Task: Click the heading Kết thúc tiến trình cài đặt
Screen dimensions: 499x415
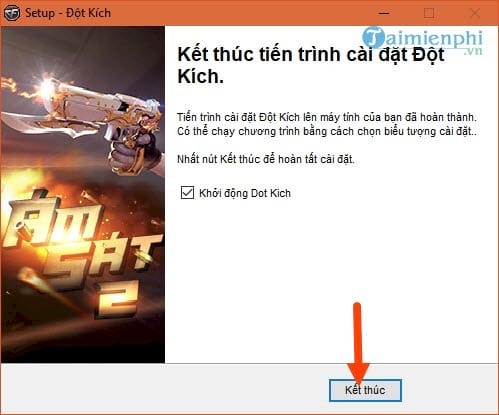Action: pos(311,65)
